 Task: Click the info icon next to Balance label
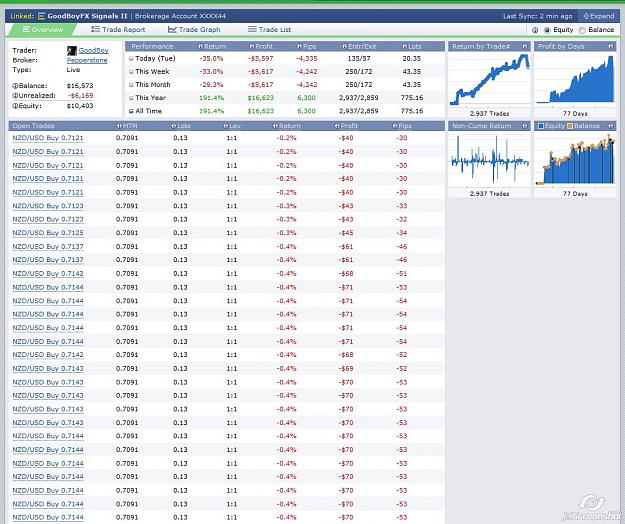click(x=15, y=86)
